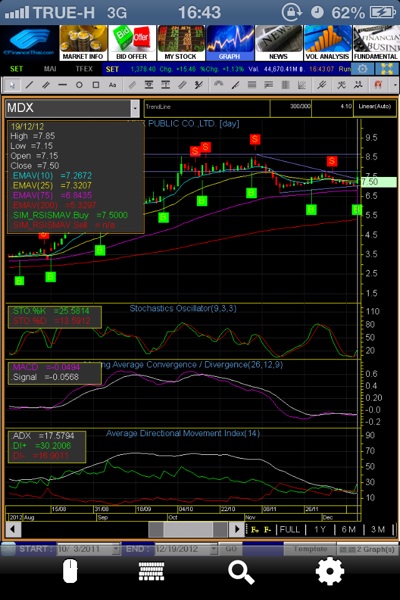Select the trend line drawing tool

click(x=29, y=85)
